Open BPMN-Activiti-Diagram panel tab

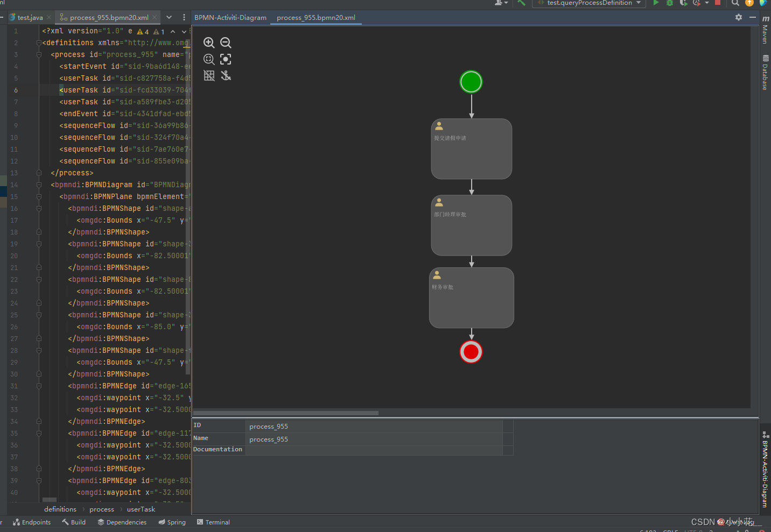[x=230, y=17]
